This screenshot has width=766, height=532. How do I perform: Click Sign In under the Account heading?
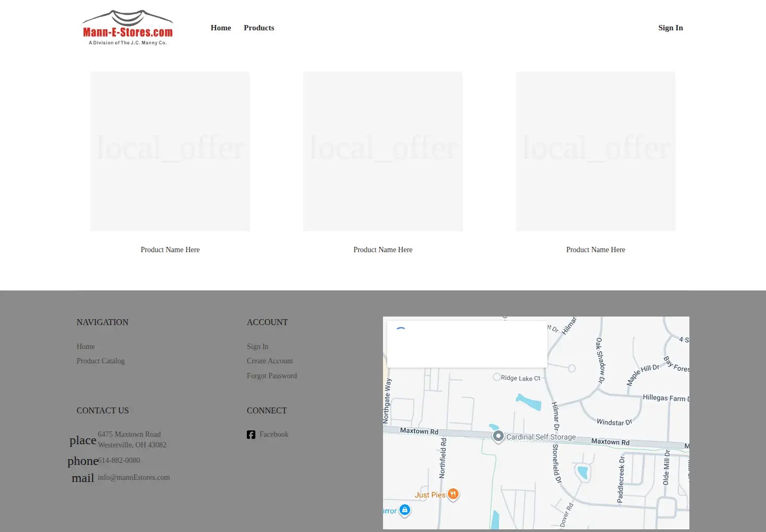coord(257,346)
